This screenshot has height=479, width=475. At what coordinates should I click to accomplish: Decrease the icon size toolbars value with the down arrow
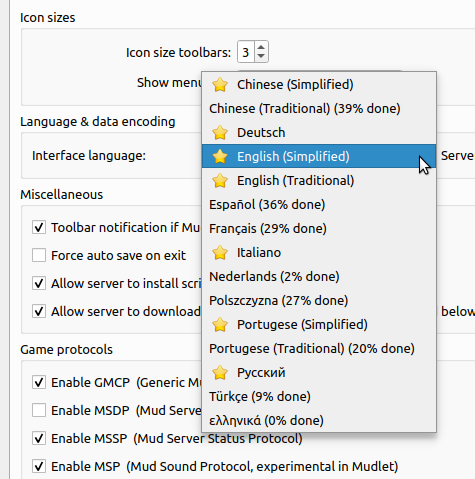point(261,57)
